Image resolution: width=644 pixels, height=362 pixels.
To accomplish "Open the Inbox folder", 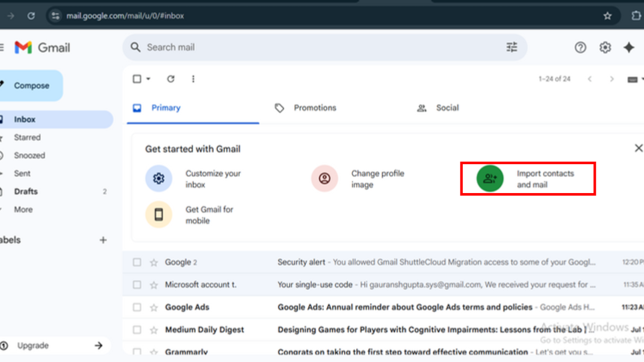I will tap(56, 119).
